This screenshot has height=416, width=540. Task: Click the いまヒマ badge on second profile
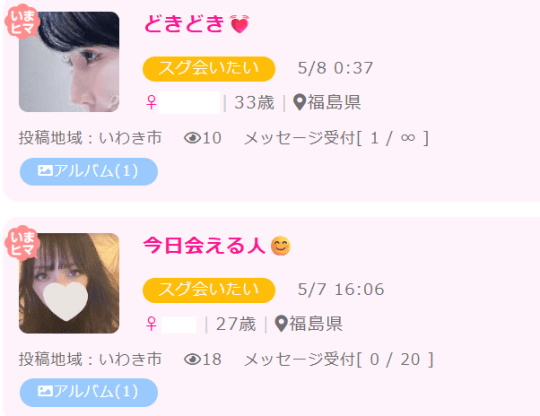(21, 243)
